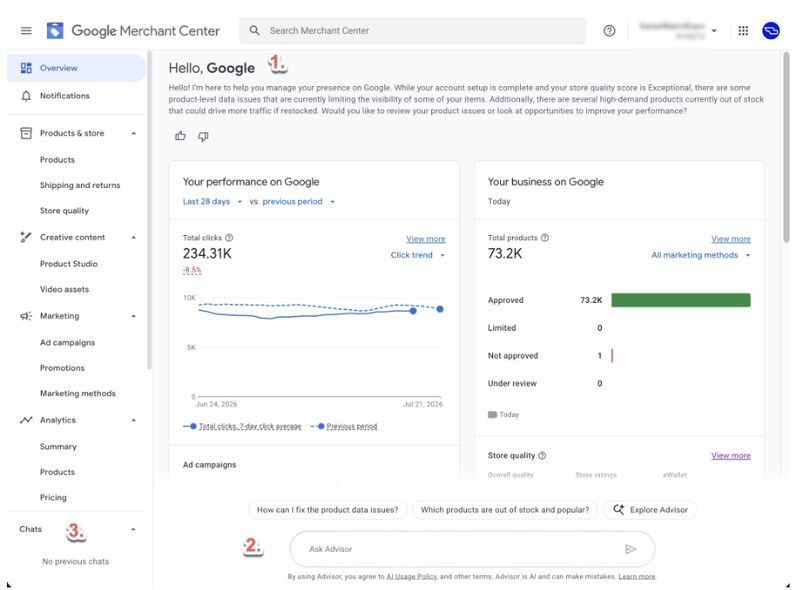This screenshot has width=800, height=590.
Task: Click Store quality info help icon
Action: click(x=542, y=455)
